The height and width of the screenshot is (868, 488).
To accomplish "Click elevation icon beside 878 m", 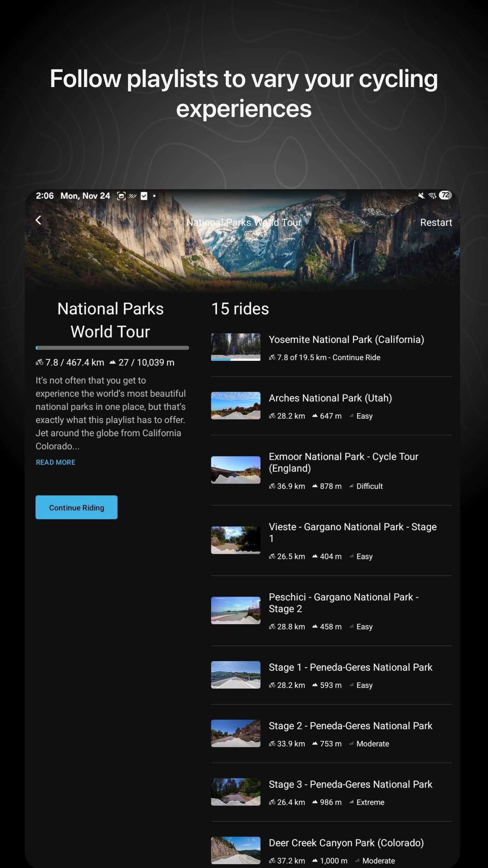I will point(315,486).
